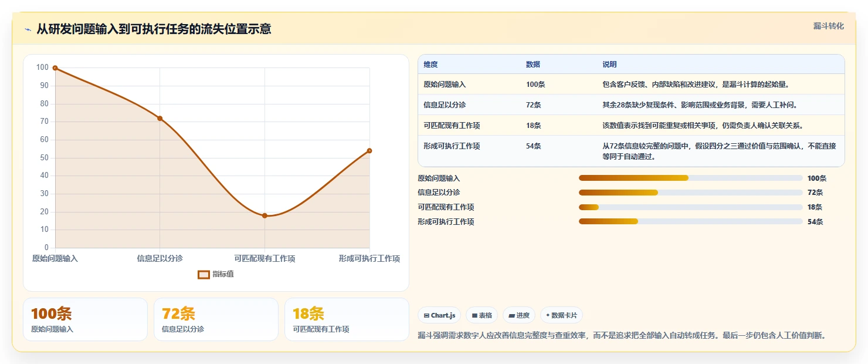Click the lightning icon beside the title
The image size is (868, 364).
coord(28,29)
